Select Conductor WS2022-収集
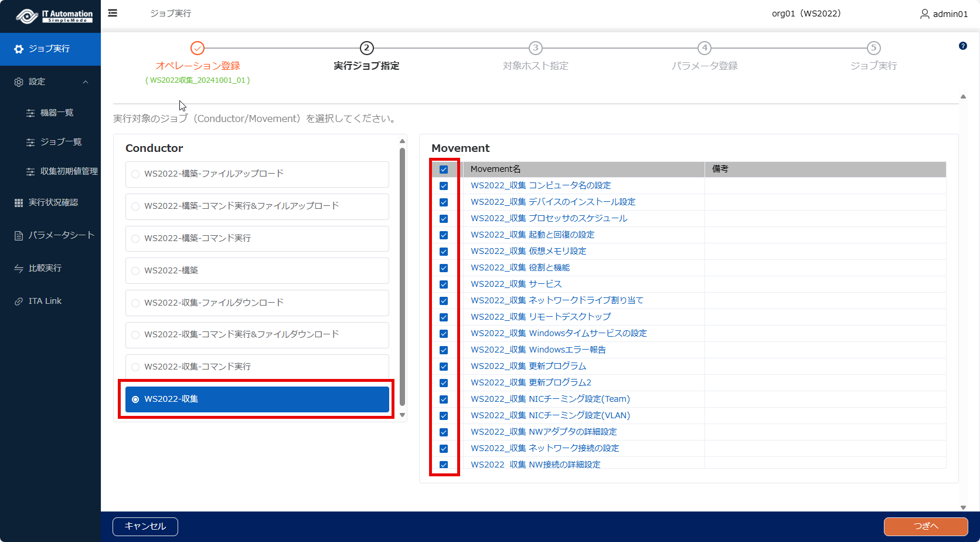 click(257, 399)
